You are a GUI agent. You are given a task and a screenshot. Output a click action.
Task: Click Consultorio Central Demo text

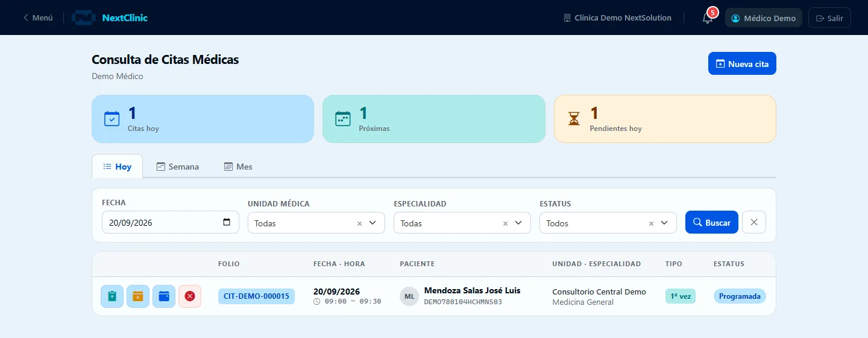point(599,292)
